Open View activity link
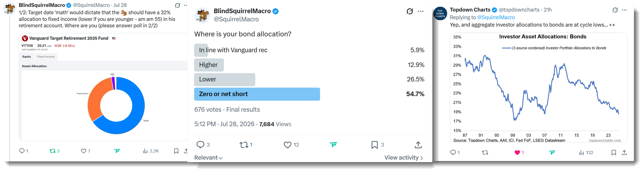 pos(404,157)
